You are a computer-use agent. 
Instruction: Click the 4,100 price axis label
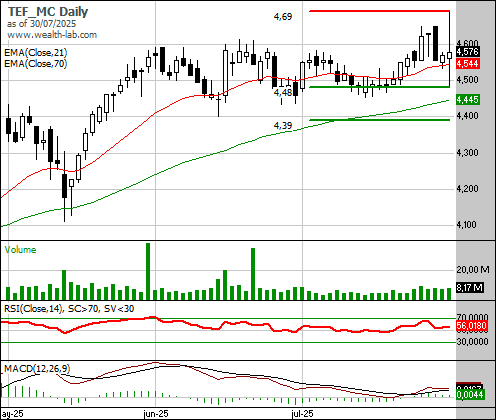[467, 225]
